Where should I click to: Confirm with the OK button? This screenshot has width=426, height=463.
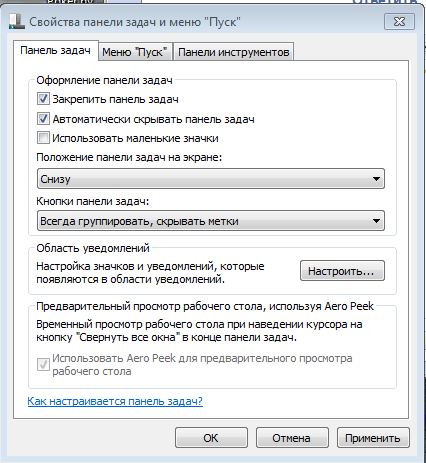[x=211, y=438]
